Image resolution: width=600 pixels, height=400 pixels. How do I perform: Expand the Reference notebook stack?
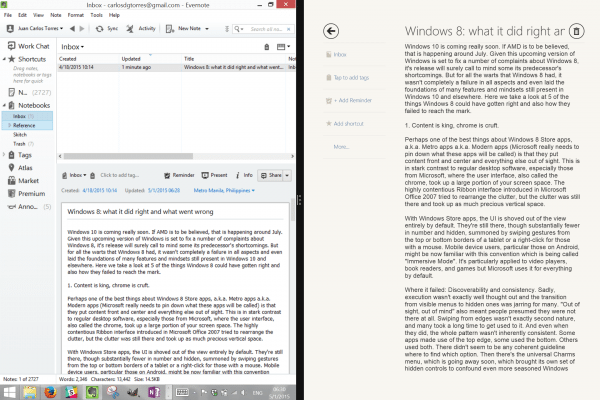(10, 126)
